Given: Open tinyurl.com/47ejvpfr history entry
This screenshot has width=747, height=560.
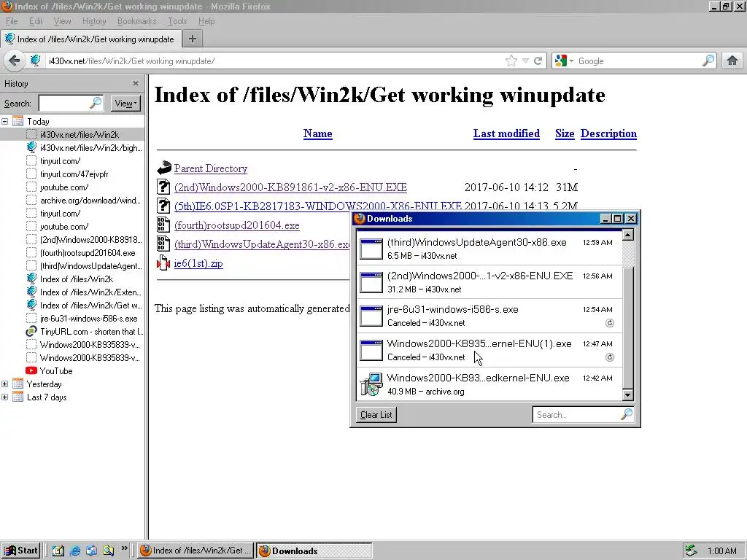Looking at the screenshot, I should pos(74,174).
